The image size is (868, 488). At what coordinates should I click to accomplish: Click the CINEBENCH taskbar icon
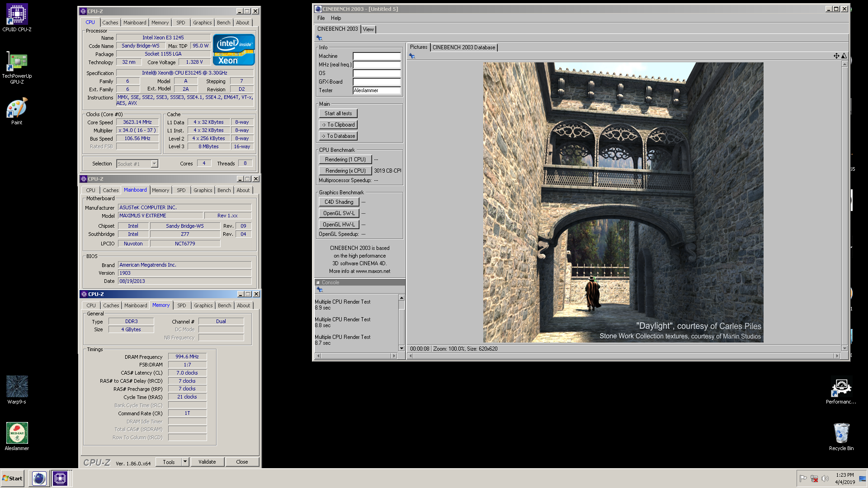coord(39,478)
